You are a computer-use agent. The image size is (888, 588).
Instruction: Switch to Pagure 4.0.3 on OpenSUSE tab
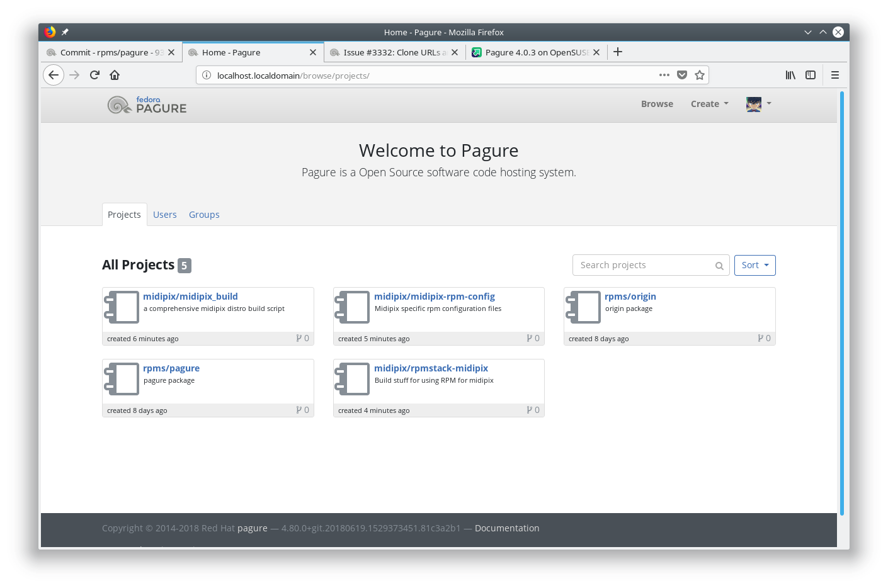[x=537, y=52]
